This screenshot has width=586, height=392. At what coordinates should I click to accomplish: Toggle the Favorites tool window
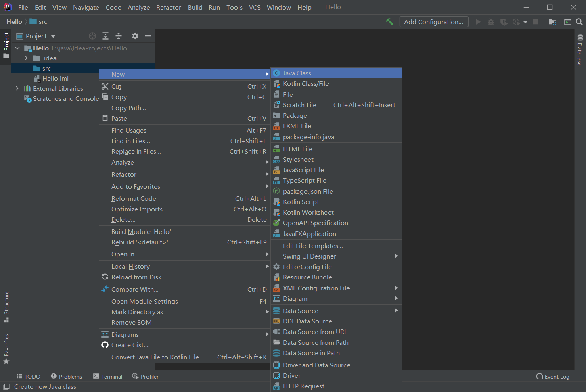tap(6, 349)
